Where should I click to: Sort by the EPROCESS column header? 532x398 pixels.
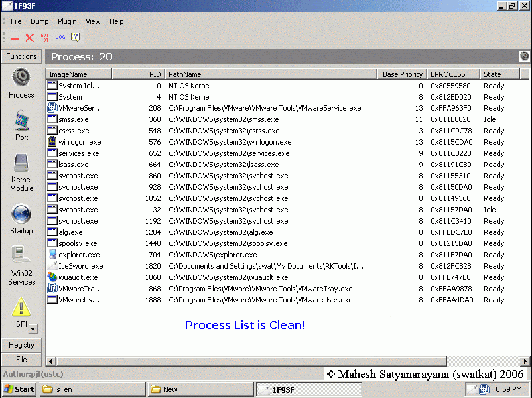point(453,74)
